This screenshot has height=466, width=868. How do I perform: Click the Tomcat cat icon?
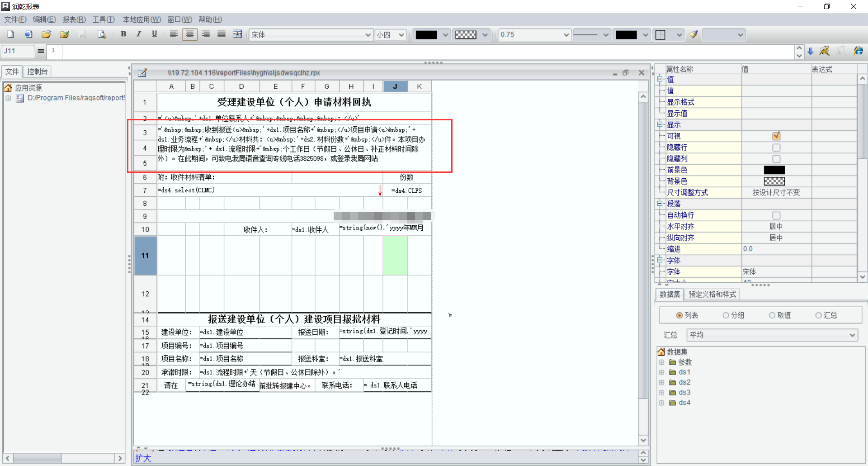[x=825, y=51]
